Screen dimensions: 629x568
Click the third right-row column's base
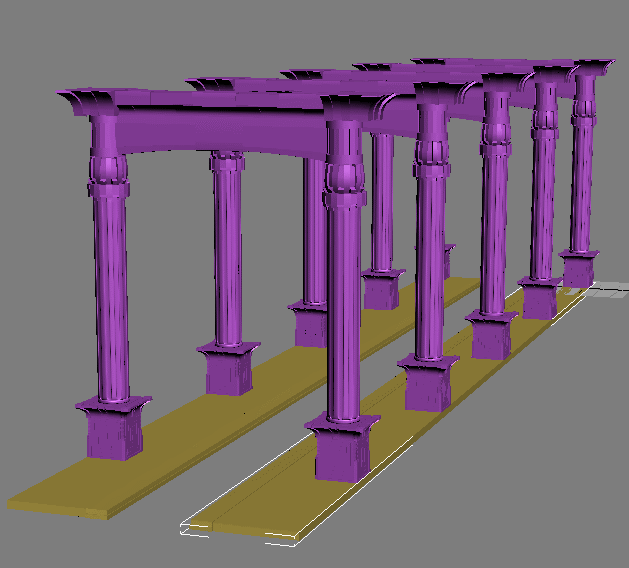(x=492, y=337)
